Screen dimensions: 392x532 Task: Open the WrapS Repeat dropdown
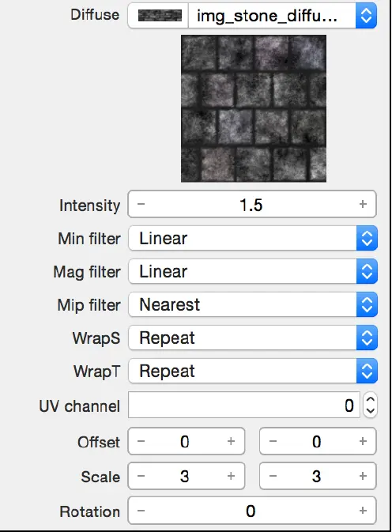[253, 338]
